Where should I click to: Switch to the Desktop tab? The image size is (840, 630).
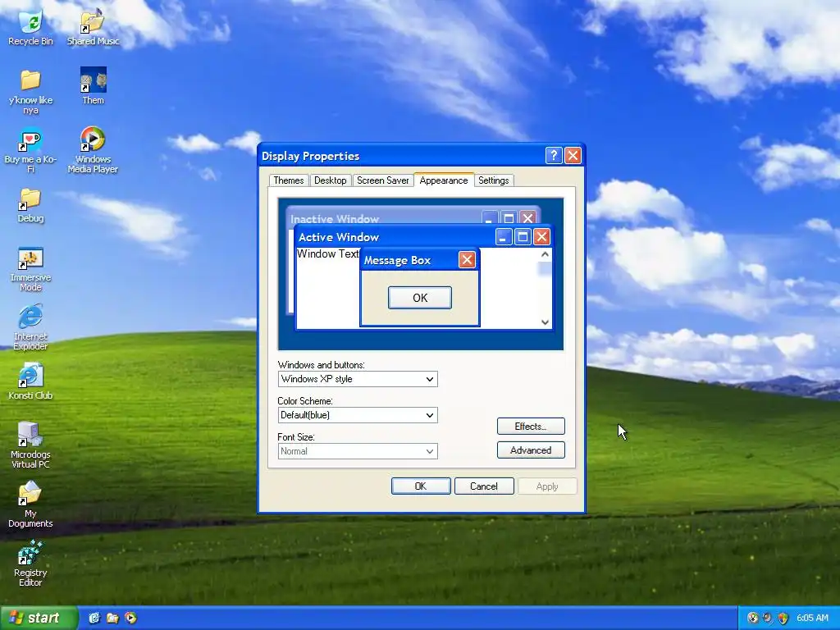(330, 180)
